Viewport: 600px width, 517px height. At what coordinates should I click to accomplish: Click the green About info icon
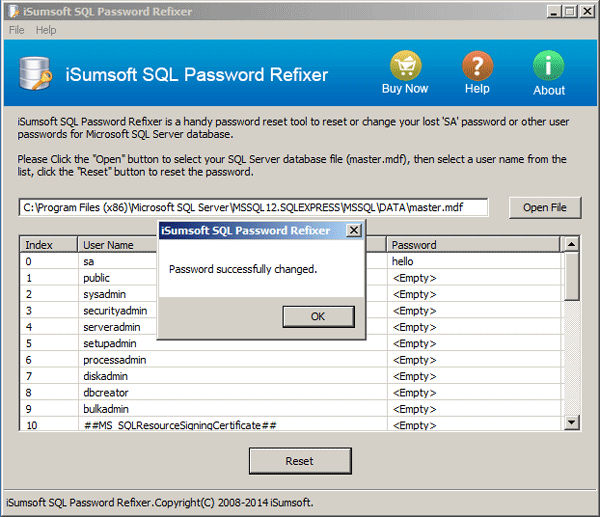[548, 65]
